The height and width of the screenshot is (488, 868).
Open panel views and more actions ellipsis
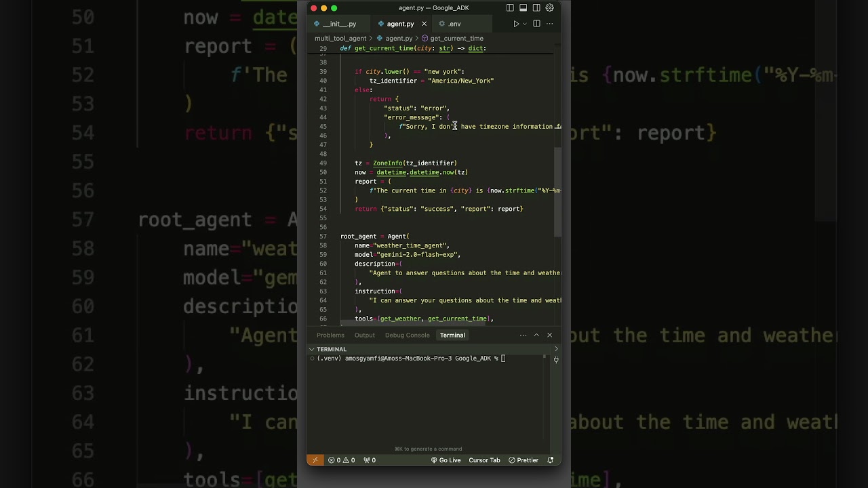(523, 335)
